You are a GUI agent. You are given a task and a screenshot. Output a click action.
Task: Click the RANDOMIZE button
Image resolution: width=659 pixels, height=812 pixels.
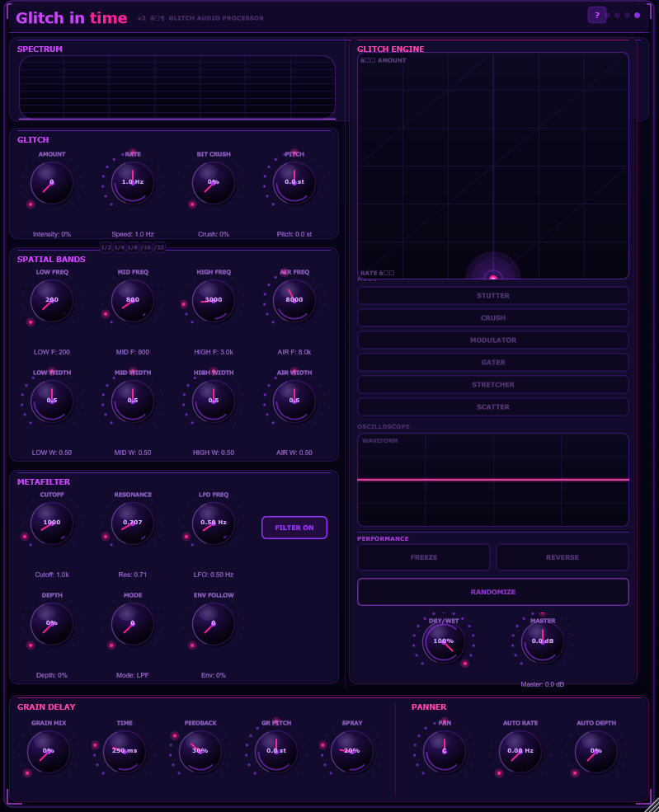(x=492, y=592)
